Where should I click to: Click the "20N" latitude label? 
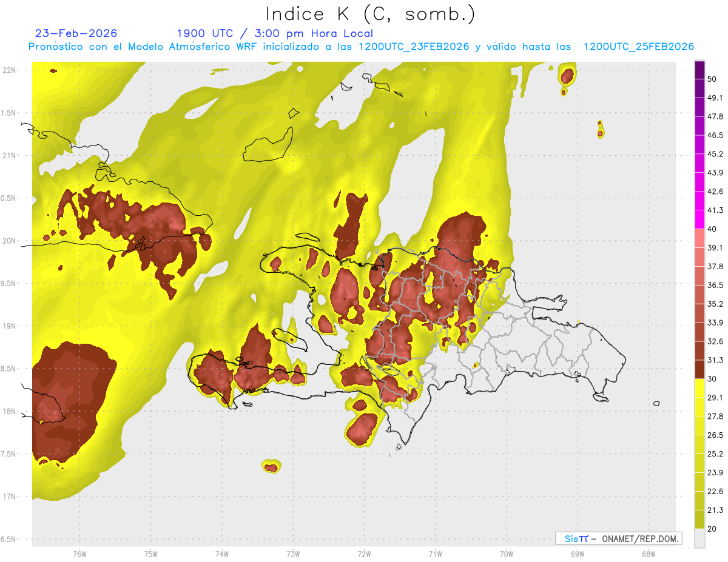9,241
